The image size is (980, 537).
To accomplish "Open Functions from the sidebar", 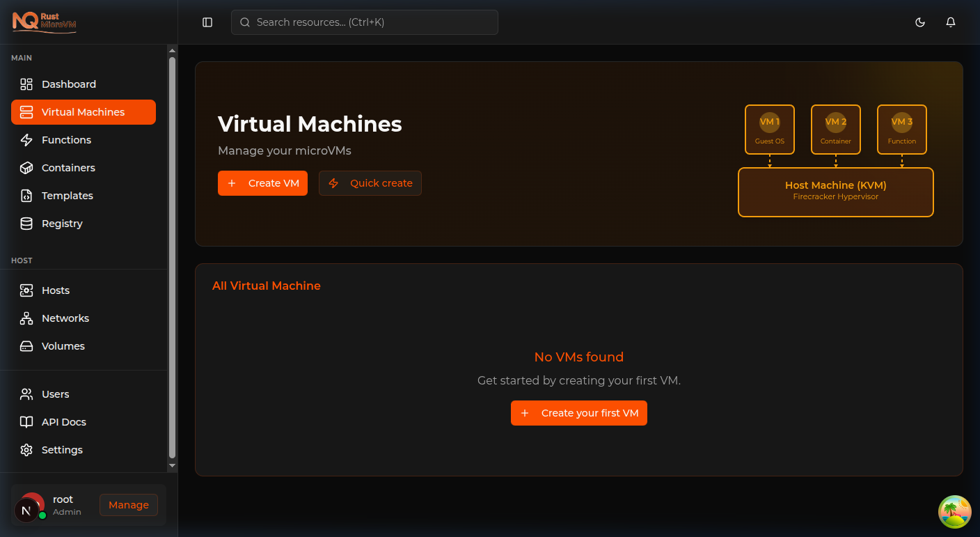I will [x=67, y=140].
